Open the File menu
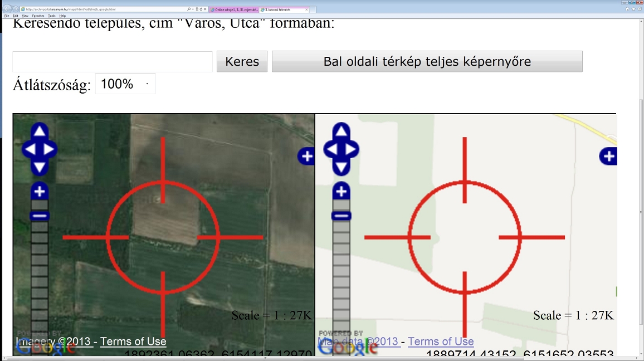644x361 pixels. click(x=7, y=16)
